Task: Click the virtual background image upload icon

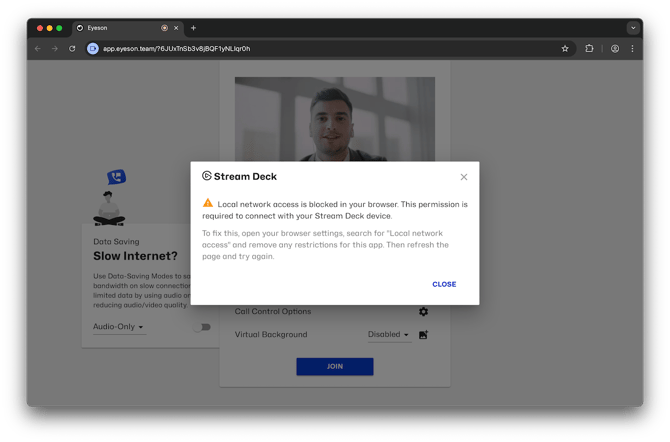Action: pos(423,335)
